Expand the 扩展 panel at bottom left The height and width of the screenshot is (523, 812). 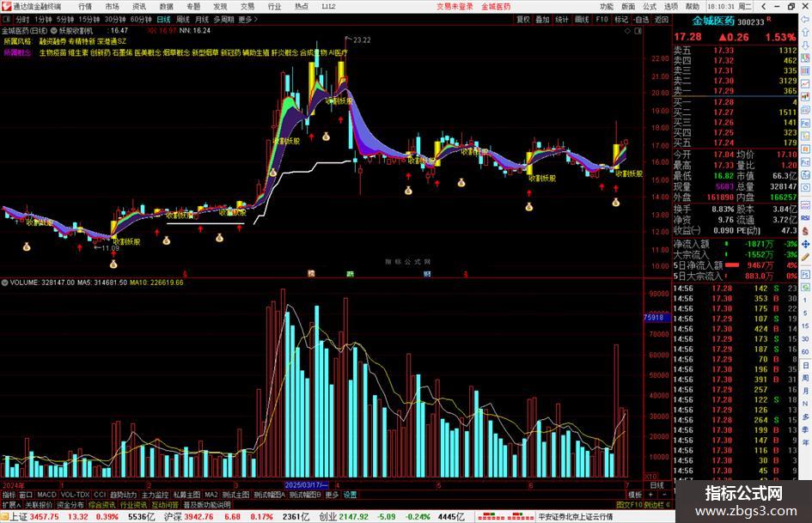pos(11,505)
